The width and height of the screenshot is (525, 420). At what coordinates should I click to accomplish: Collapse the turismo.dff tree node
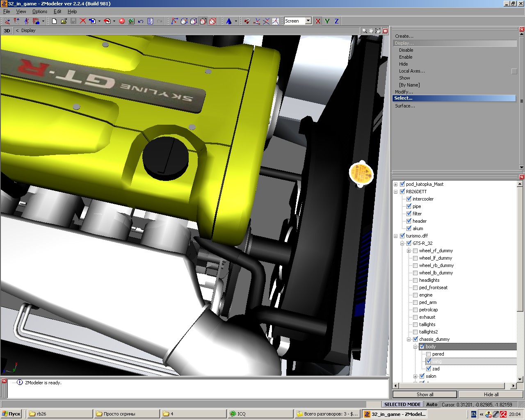pyautogui.click(x=396, y=236)
